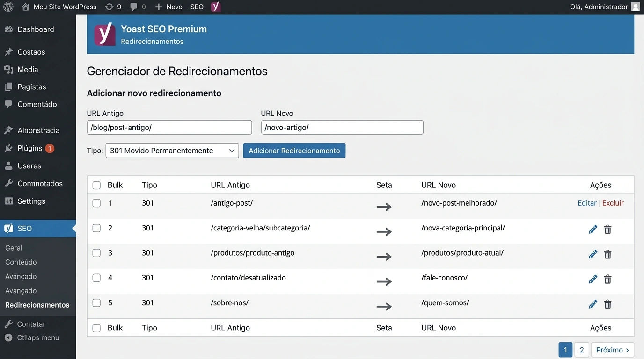Click the /nova-categoria-principal/ cell

(463, 228)
